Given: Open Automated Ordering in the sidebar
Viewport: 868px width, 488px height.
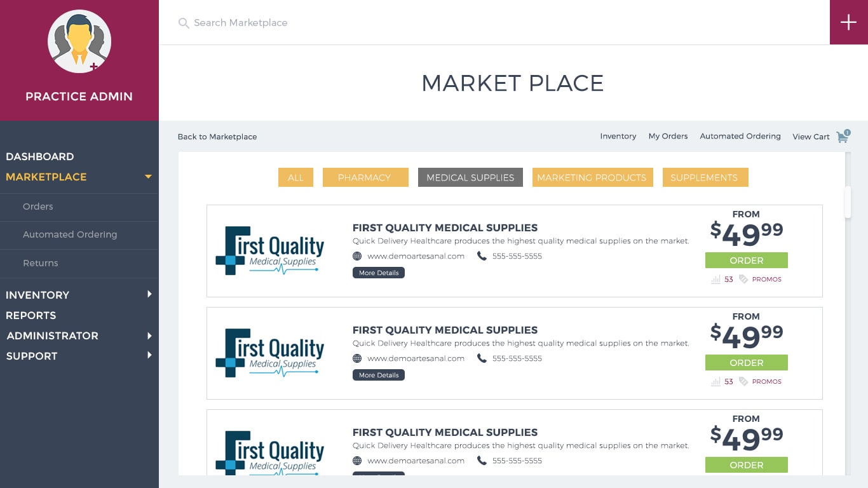Looking at the screenshot, I should coord(70,234).
